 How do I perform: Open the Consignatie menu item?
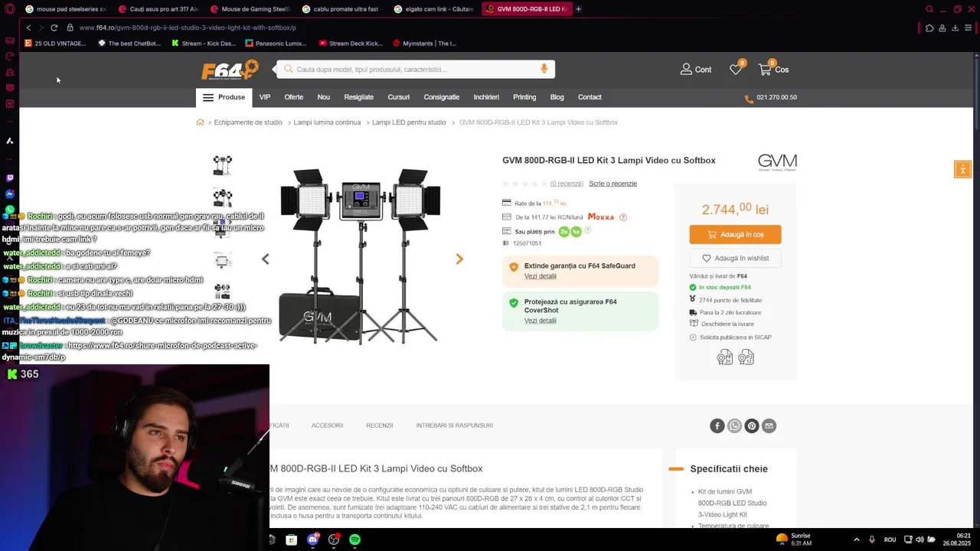[x=442, y=97]
